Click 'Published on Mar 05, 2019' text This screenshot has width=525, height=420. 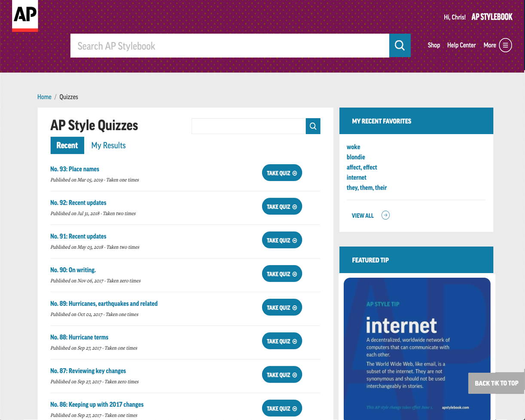(76, 180)
